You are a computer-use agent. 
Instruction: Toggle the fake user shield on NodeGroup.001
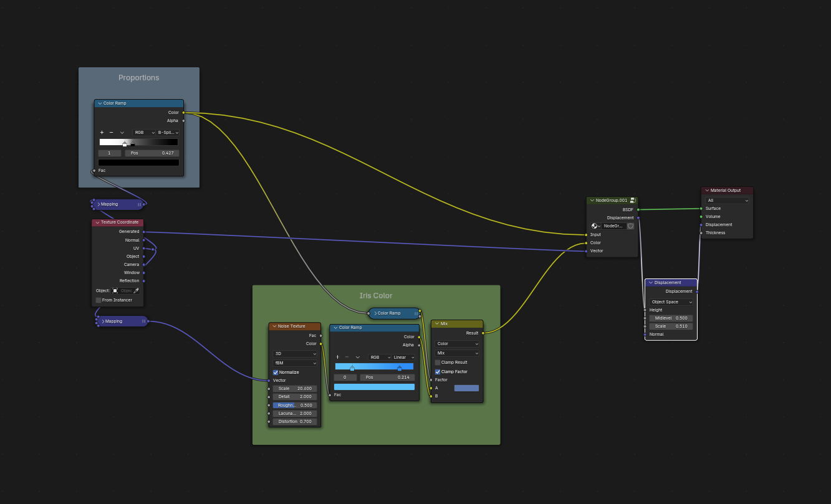point(630,226)
